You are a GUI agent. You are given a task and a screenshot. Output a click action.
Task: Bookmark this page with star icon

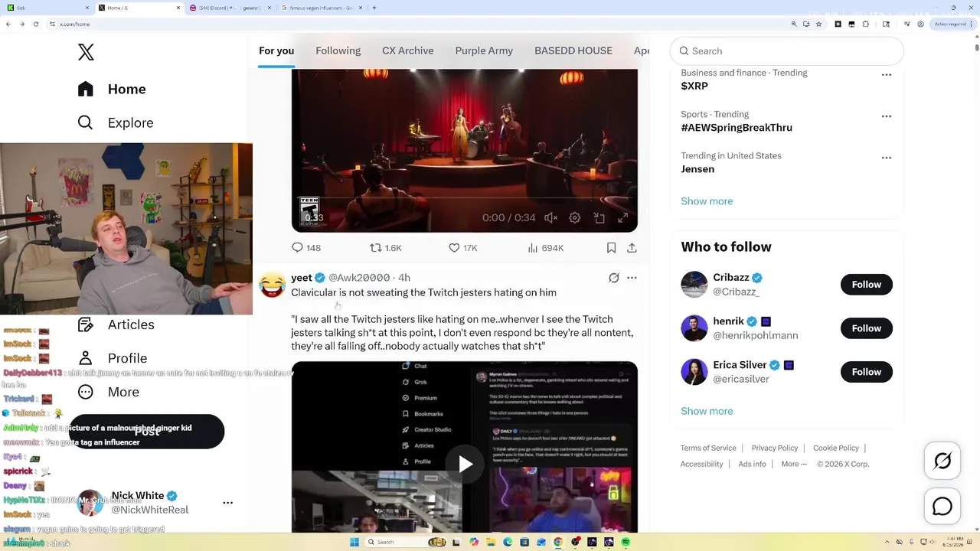click(819, 24)
